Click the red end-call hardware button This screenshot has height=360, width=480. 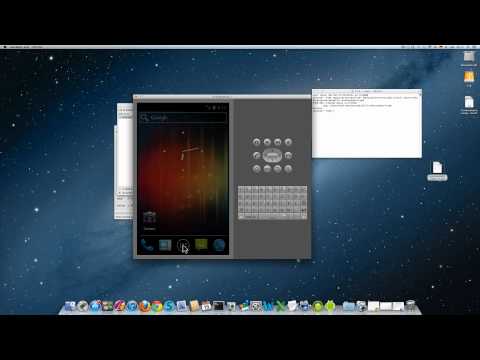tap(288, 155)
